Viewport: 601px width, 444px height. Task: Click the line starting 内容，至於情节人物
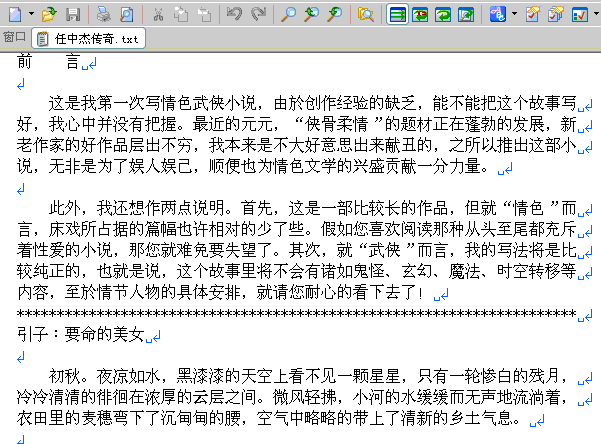[221, 293]
